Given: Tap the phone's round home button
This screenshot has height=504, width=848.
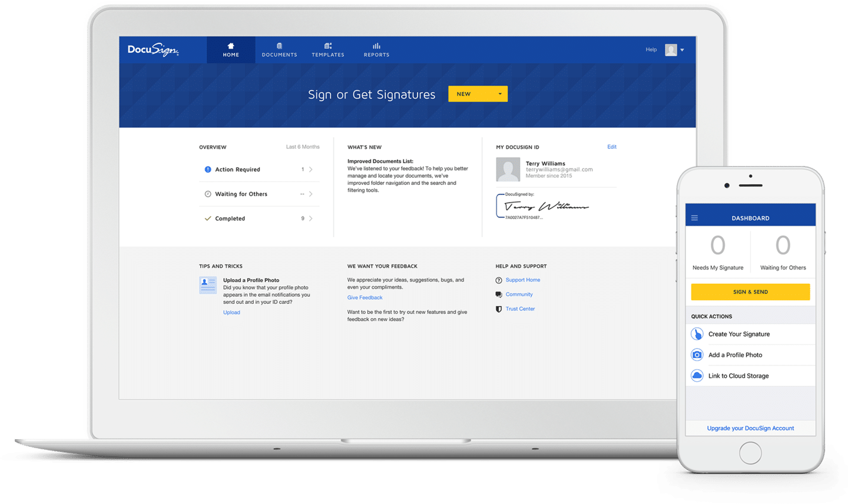Looking at the screenshot, I should point(750,453).
